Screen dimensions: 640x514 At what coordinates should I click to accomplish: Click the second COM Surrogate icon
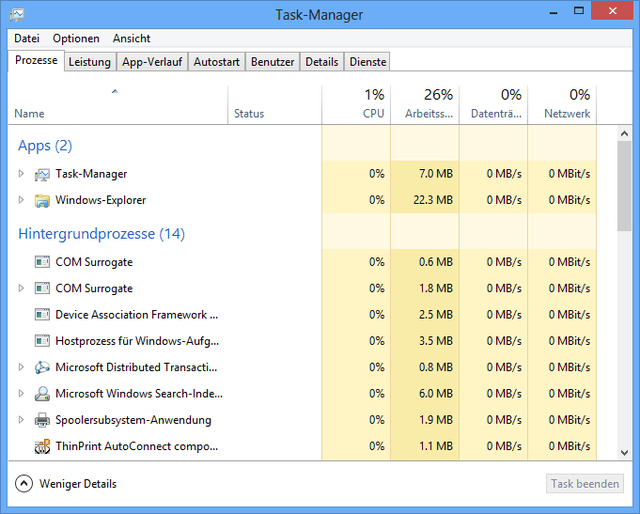42,289
